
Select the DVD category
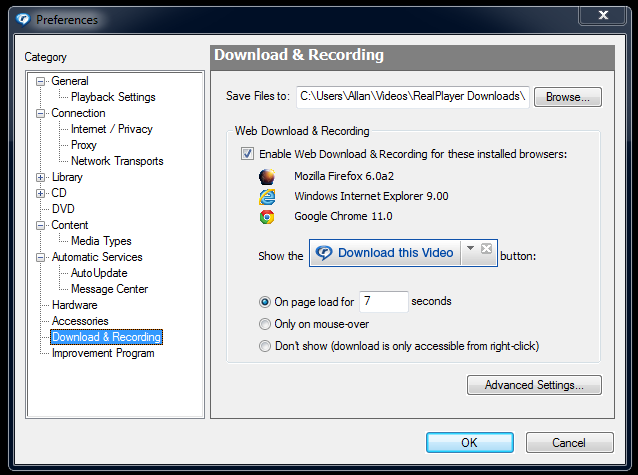63,209
